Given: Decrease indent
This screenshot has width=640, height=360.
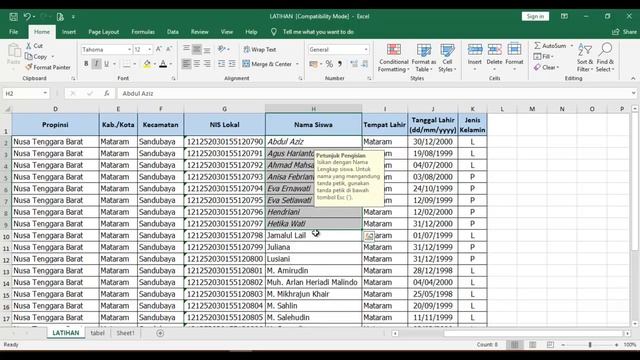Looking at the screenshot, I should 222,64.
